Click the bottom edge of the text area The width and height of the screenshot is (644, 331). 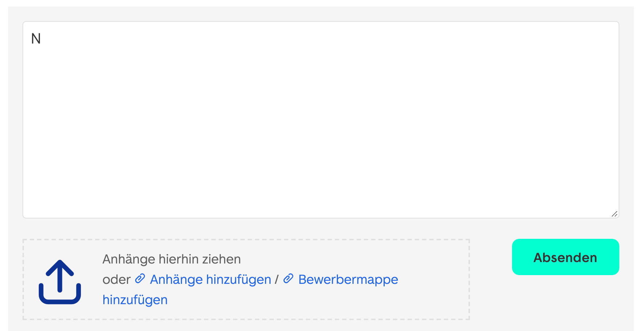321,217
